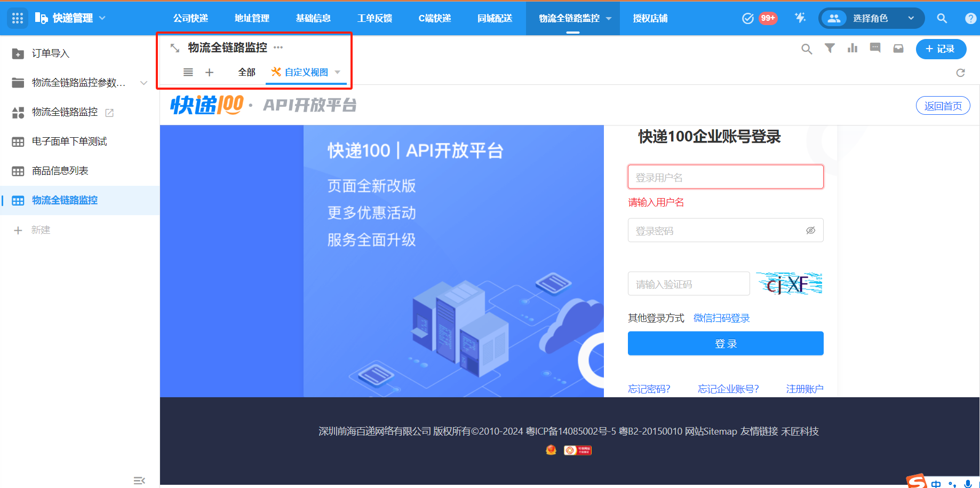This screenshot has width=980, height=488.
Task: Click the input method microphone icon
Action: click(x=968, y=484)
